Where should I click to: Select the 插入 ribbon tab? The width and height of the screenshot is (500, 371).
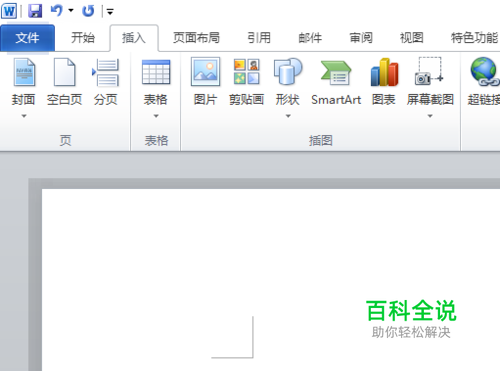click(134, 38)
